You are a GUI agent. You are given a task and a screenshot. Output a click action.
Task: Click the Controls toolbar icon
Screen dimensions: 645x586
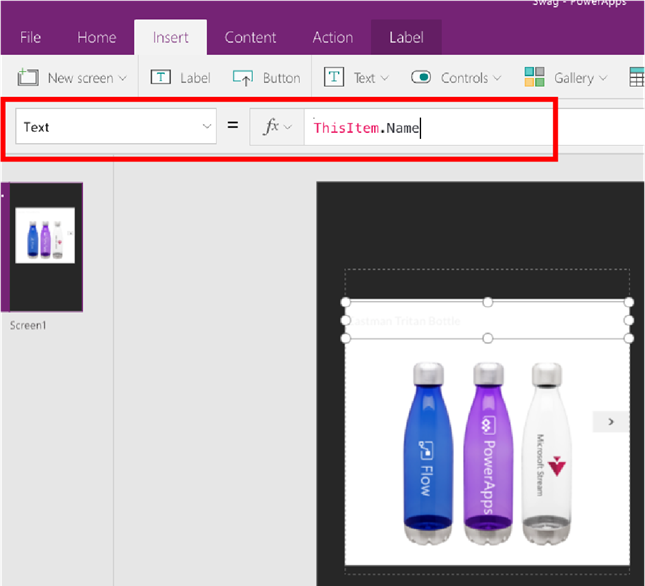pyautogui.click(x=421, y=78)
